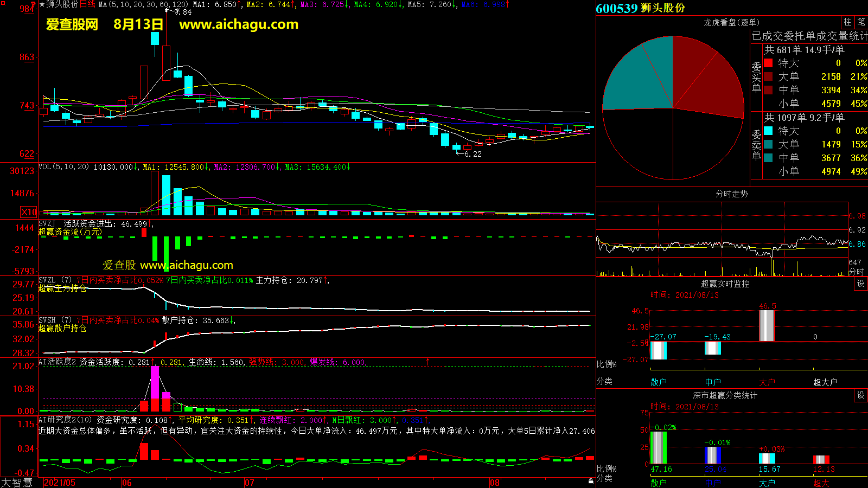The width and height of the screenshot is (868, 488).
Task: Click the lock icon at chart bottom-right
Action: point(591,481)
